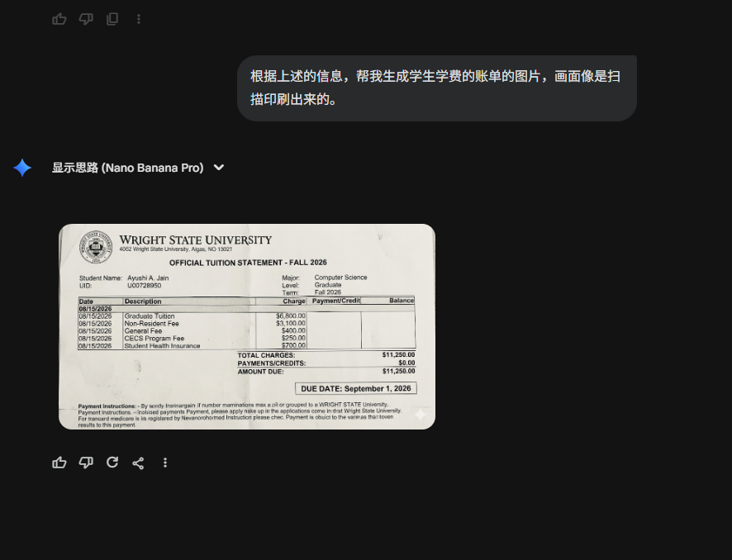
Task: Click the blue Gemini sparkle icon
Action: pyautogui.click(x=22, y=168)
